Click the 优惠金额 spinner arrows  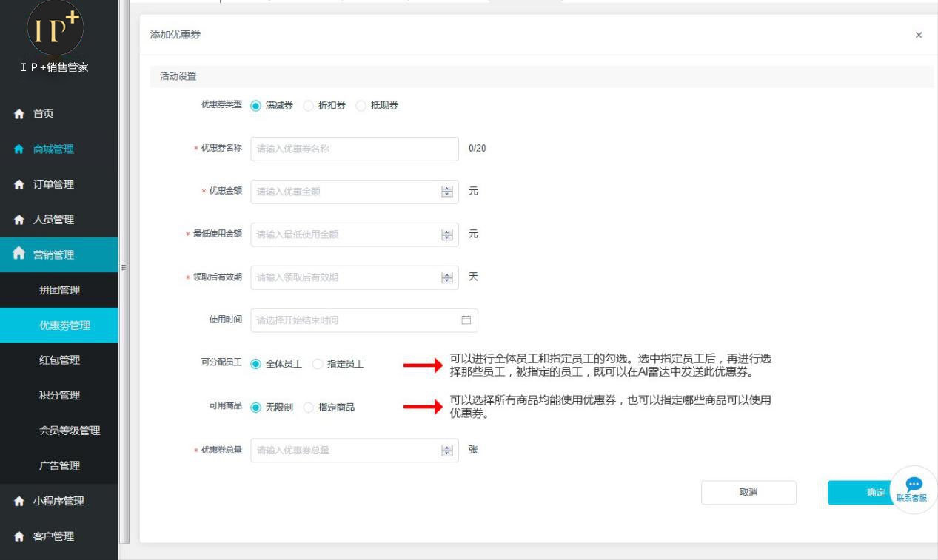pyautogui.click(x=446, y=192)
